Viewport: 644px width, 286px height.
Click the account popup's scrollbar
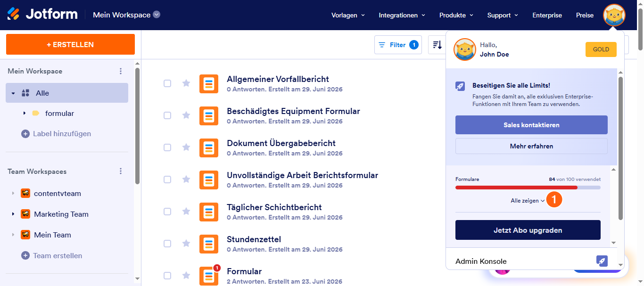pyautogui.click(x=620, y=148)
